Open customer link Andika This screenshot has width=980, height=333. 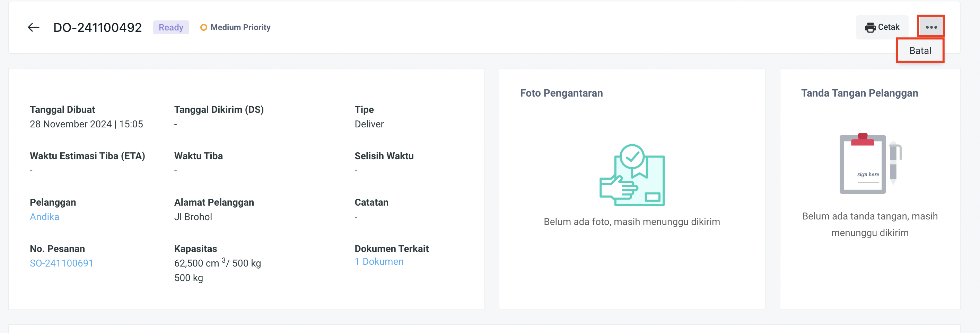(44, 217)
